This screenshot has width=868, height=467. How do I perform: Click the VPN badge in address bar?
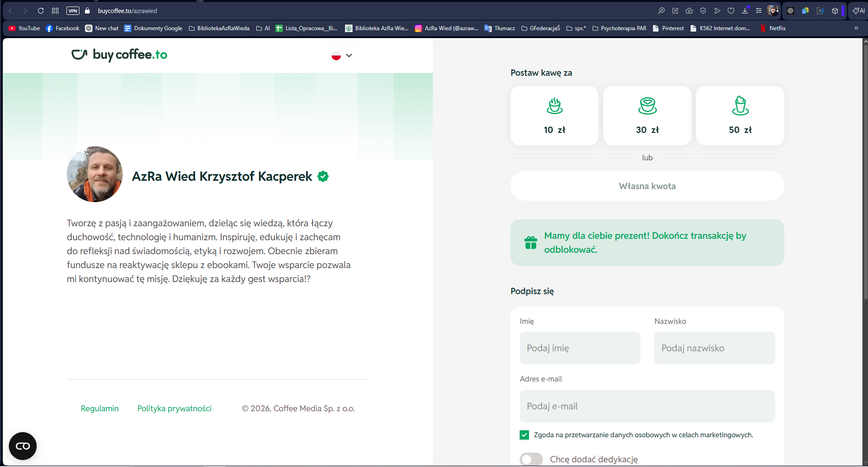73,11
